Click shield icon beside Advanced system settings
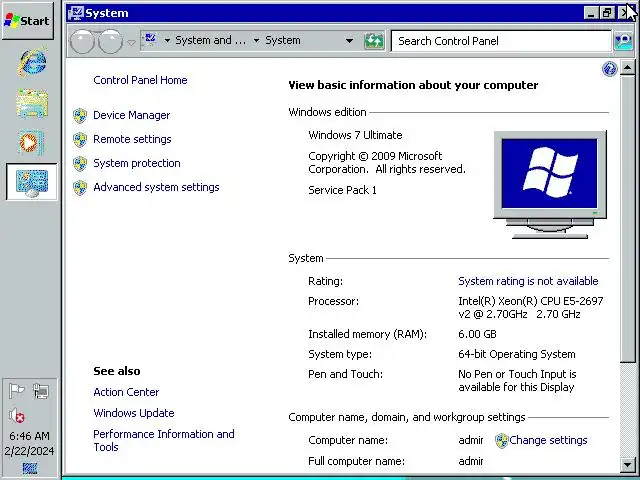Screen dimensions: 640x480 coord(80,188)
